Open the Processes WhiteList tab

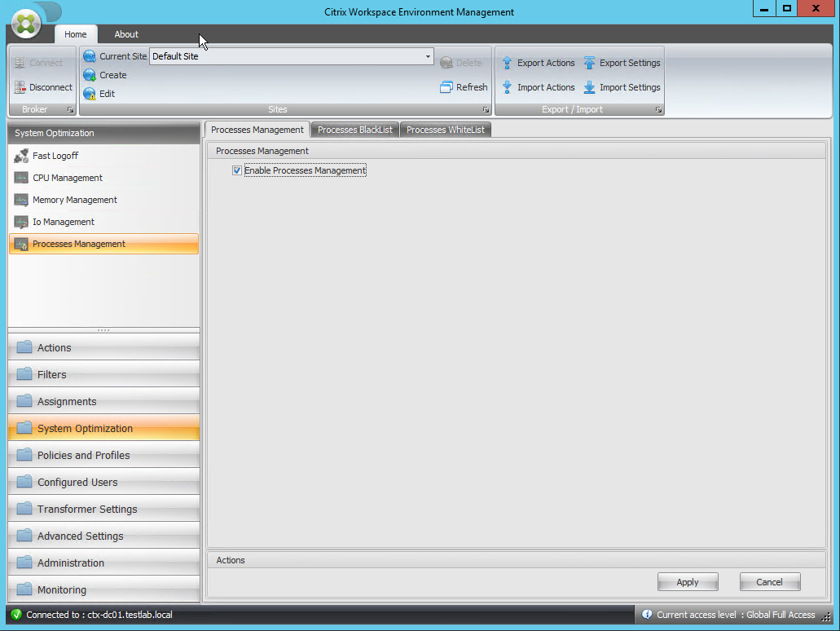445,130
